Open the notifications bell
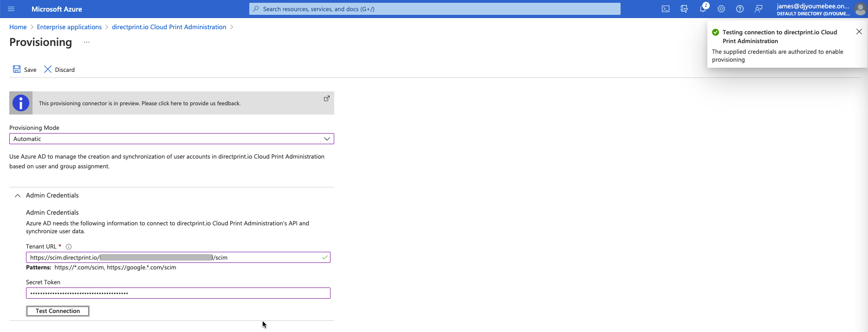868x332 pixels. [x=703, y=9]
